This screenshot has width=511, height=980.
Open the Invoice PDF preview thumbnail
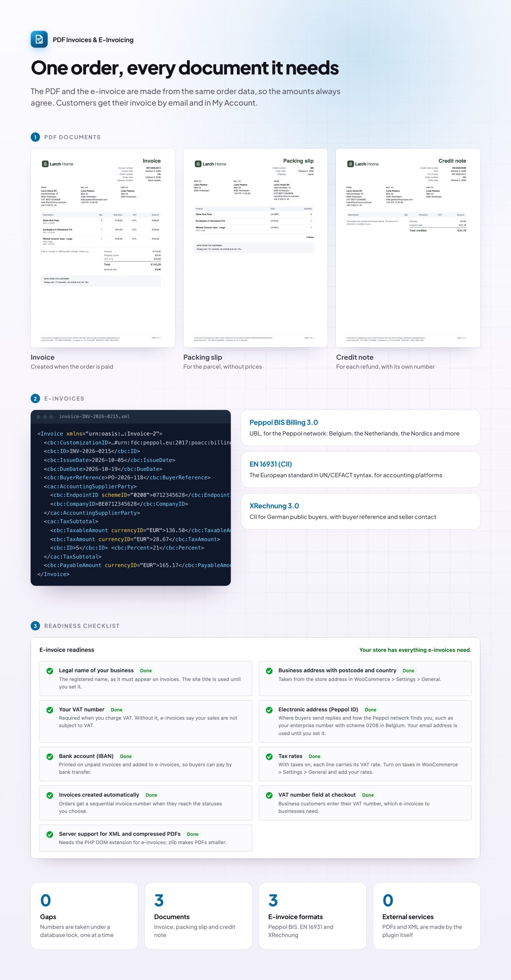coord(103,248)
